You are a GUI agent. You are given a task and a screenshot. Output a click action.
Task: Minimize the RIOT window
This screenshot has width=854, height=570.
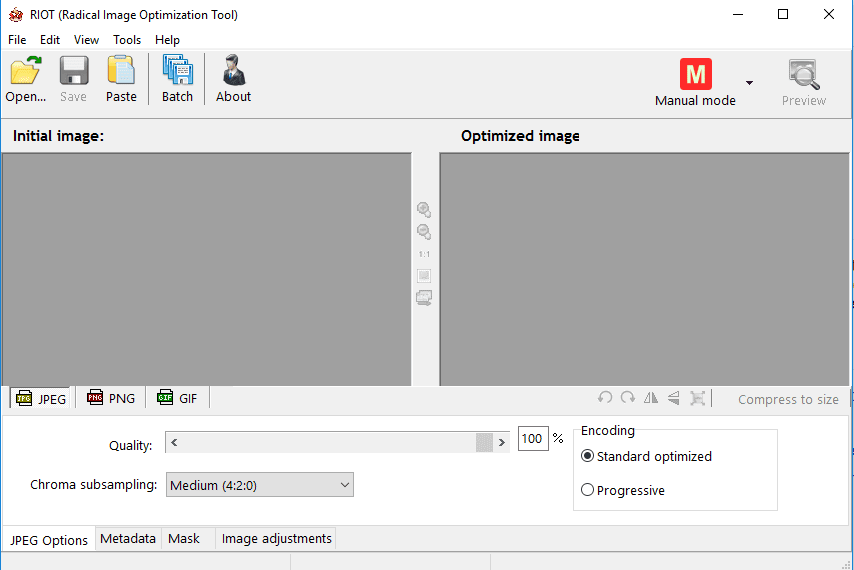coord(738,14)
